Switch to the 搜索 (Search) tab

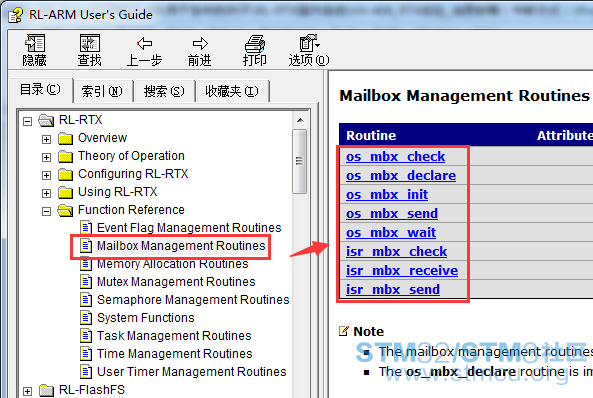coord(164,91)
